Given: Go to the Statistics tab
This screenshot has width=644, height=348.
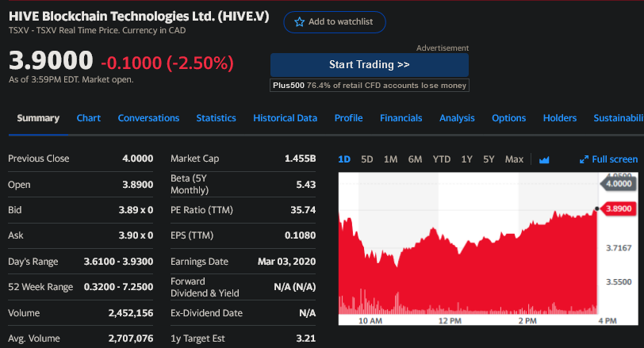Looking at the screenshot, I should [216, 118].
